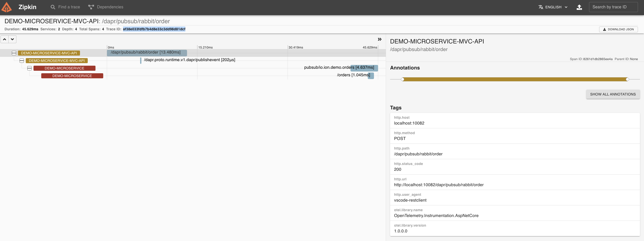This screenshot has width=644, height=241.
Task: Open the Dependencies diagram icon
Action: pos(91,7)
